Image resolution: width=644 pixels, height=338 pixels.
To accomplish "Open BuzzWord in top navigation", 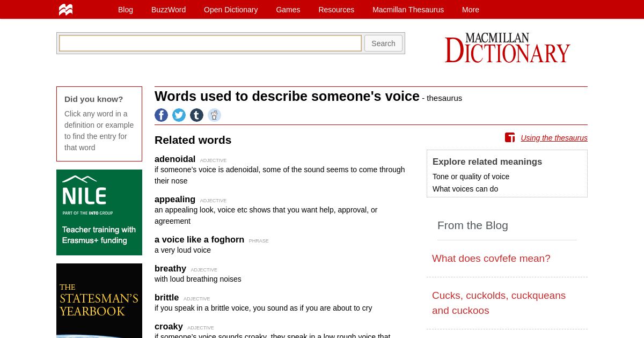I will (x=169, y=10).
